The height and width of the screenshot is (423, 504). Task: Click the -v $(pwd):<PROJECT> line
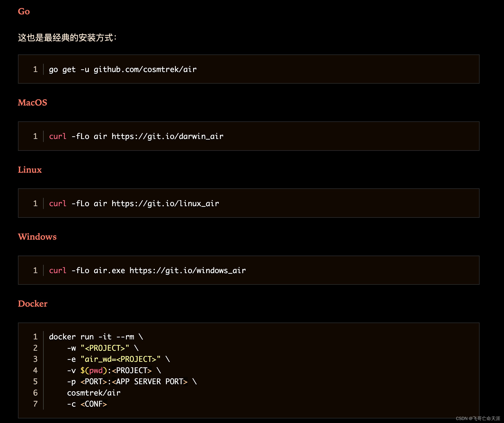114,370
